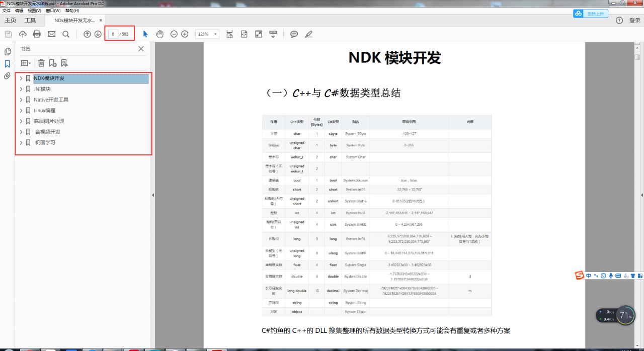
Task: Go to previous page arrow
Action: tap(87, 34)
